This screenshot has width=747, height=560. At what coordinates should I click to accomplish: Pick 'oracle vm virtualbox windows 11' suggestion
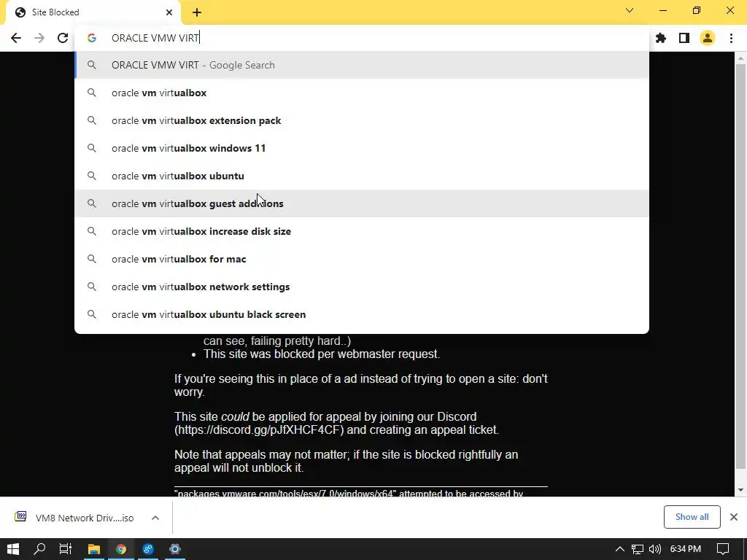[x=362, y=148]
